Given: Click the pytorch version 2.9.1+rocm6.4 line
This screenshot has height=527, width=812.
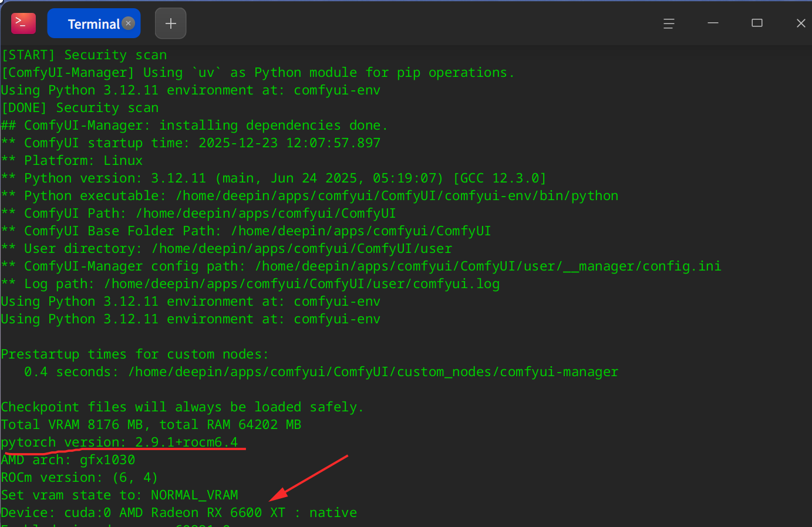Looking at the screenshot, I should 119,442.
